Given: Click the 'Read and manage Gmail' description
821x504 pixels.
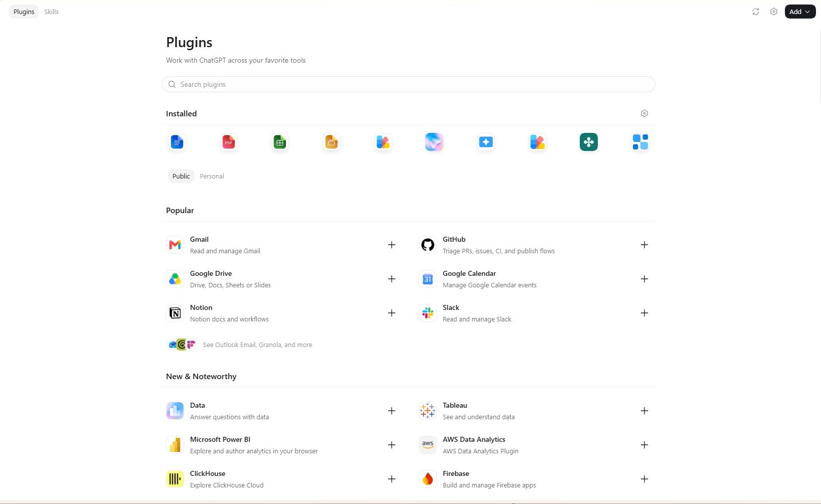Looking at the screenshot, I should pos(225,251).
